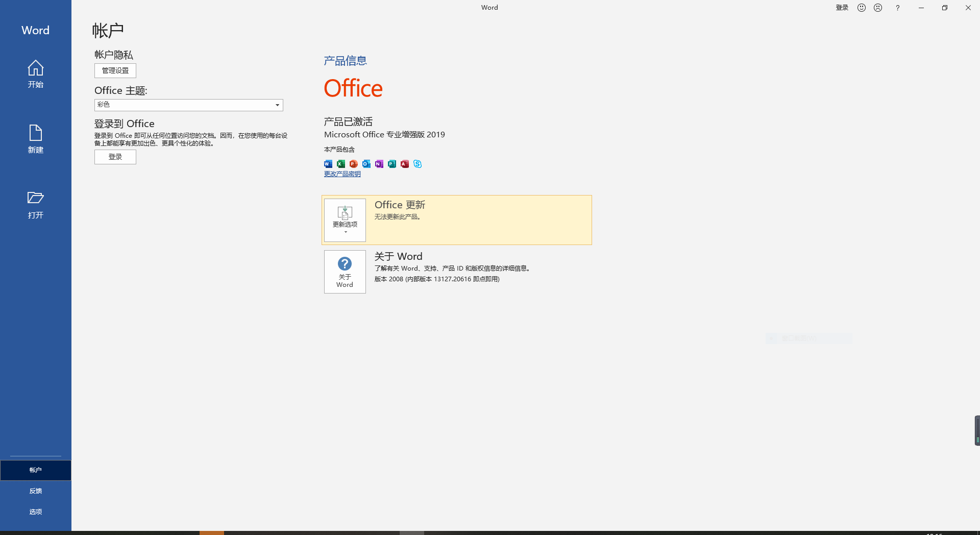Restore down the Word window
The height and width of the screenshot is (535, 980).
[x=945, y=8]
